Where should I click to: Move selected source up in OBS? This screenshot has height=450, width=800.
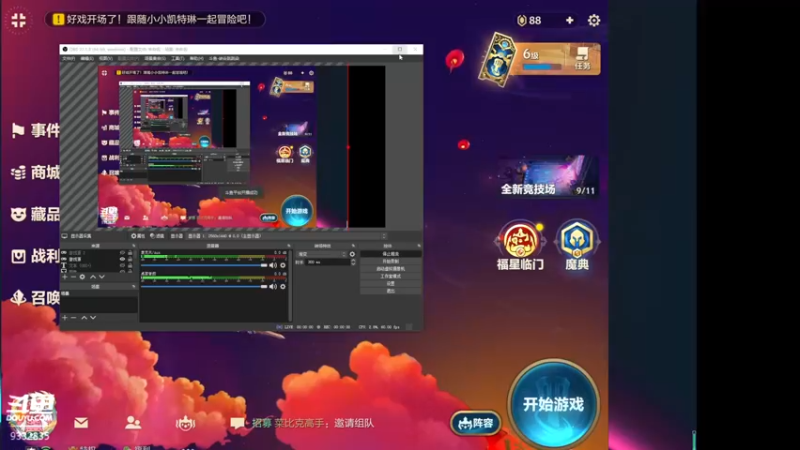(93, 277)
